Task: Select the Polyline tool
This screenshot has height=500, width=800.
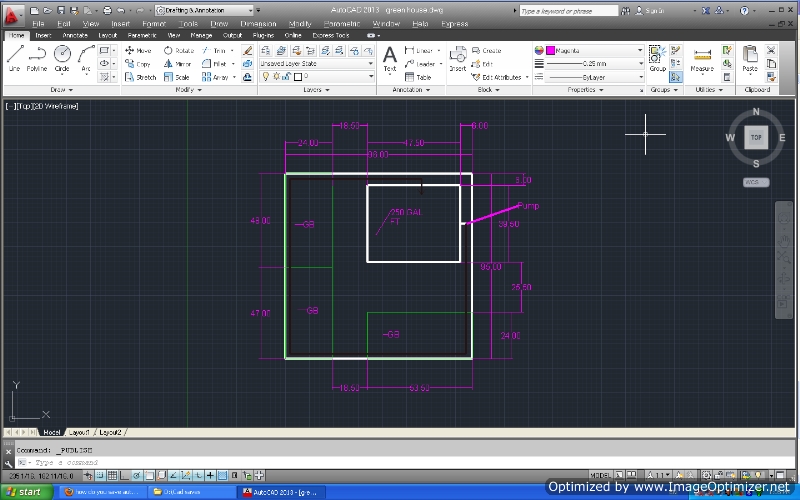Action: 37,58
